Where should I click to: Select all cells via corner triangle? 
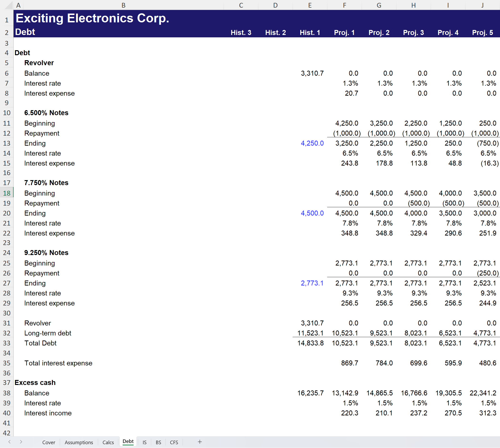[8, 5]
